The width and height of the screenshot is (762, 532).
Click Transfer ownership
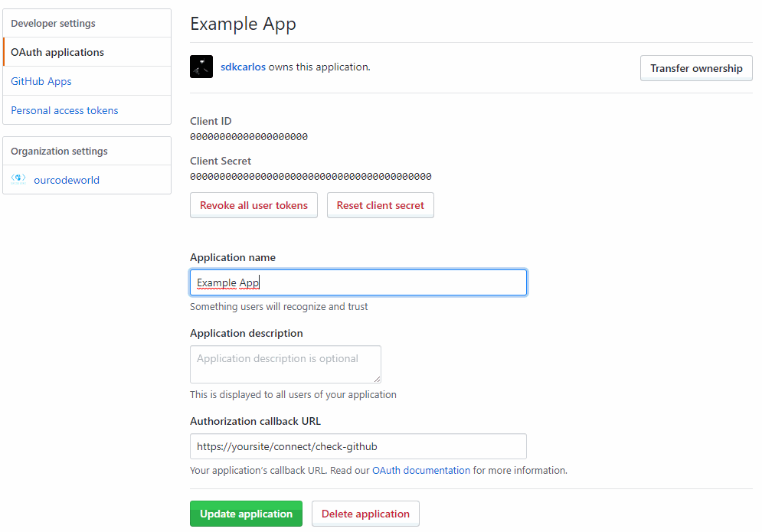[695, 67]
